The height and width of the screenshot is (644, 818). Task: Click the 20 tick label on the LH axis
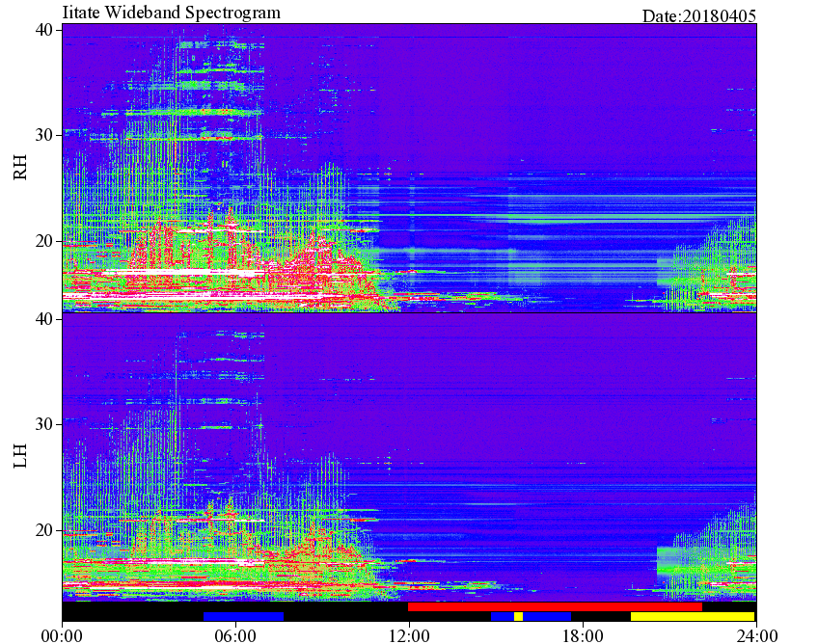click(x=43, y=530)
